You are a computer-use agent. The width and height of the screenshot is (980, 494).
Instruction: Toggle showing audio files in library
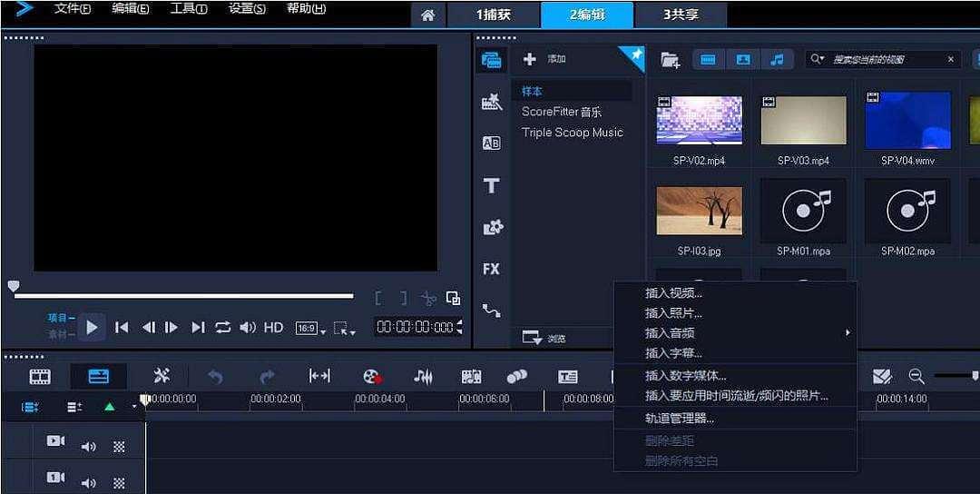click(x=777, y=60)
